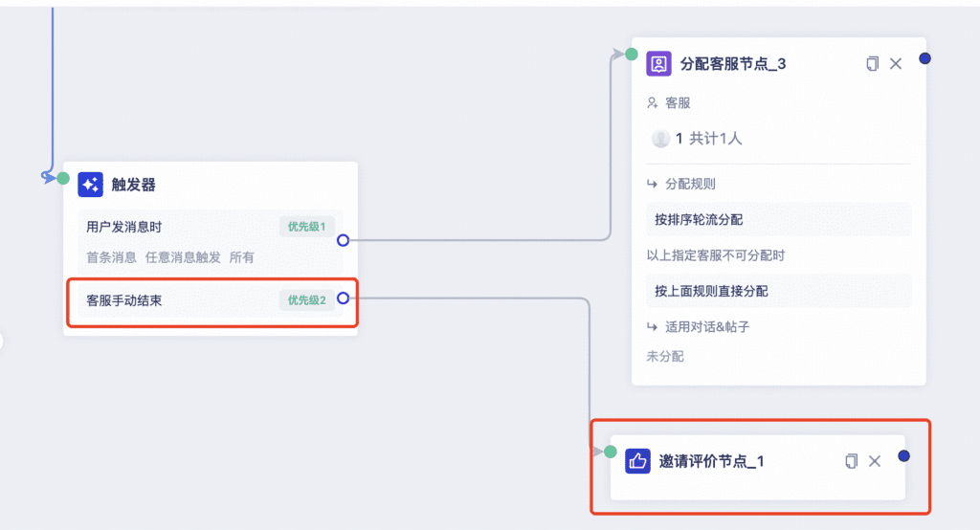Click the 优先级2 priority badge
The width and height of the screenshot is (980, 530).
click(306, 300)
